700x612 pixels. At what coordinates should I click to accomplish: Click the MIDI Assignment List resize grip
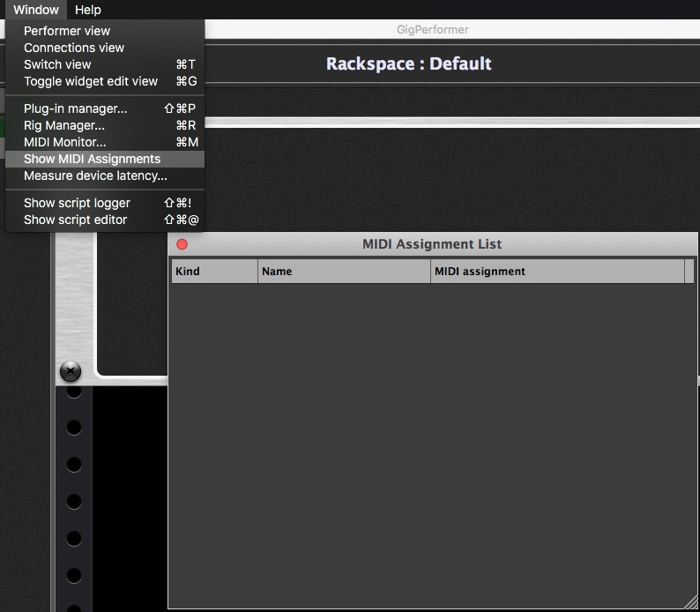[x=690, y=602]
